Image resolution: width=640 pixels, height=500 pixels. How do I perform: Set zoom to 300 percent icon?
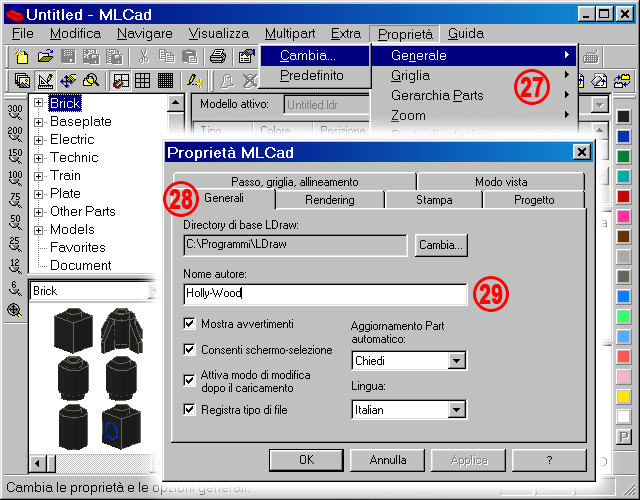click(x=15, y=112)
